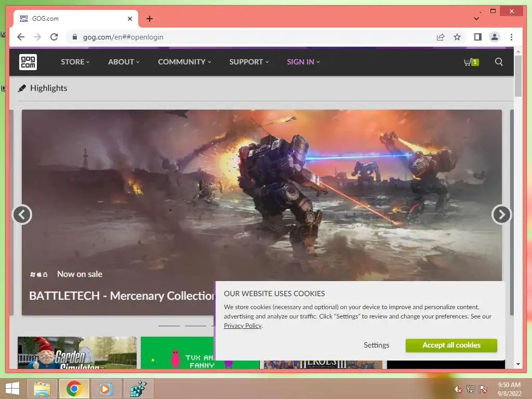Open Chrome profile avatar icon
532x399 pixels.
point(495,37)
